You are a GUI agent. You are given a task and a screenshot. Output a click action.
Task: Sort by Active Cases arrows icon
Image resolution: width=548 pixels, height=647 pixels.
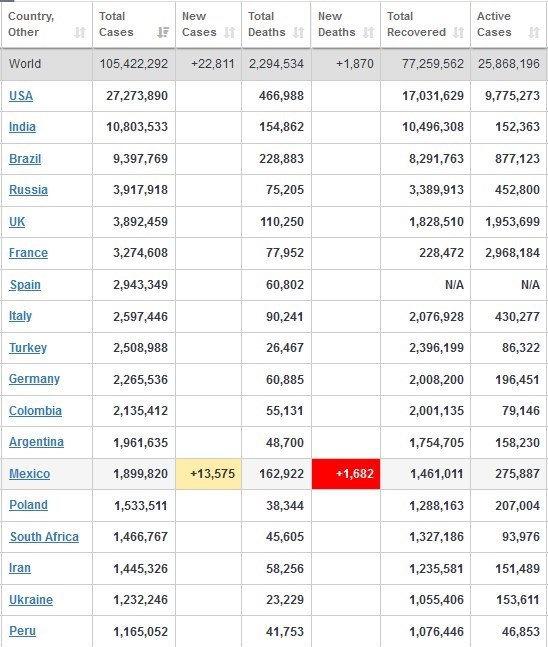pyautogui.click(x=534, y=32)
